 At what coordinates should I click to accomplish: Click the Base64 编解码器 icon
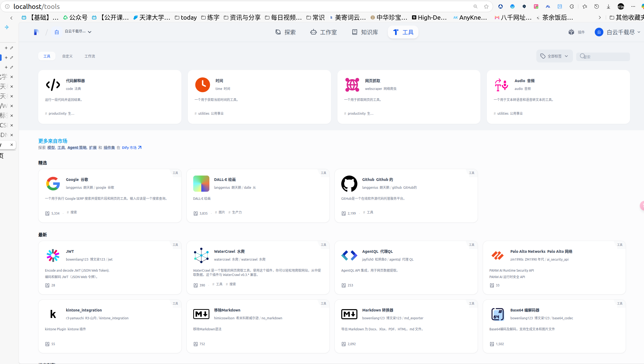pyautogui.click(x=497, y=314)
